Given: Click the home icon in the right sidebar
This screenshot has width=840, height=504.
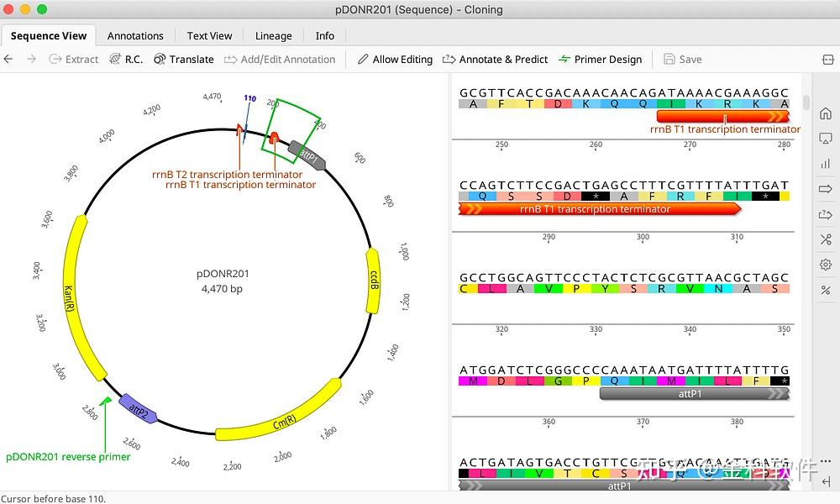Looking at the screenshot, I should click(825, 113).
